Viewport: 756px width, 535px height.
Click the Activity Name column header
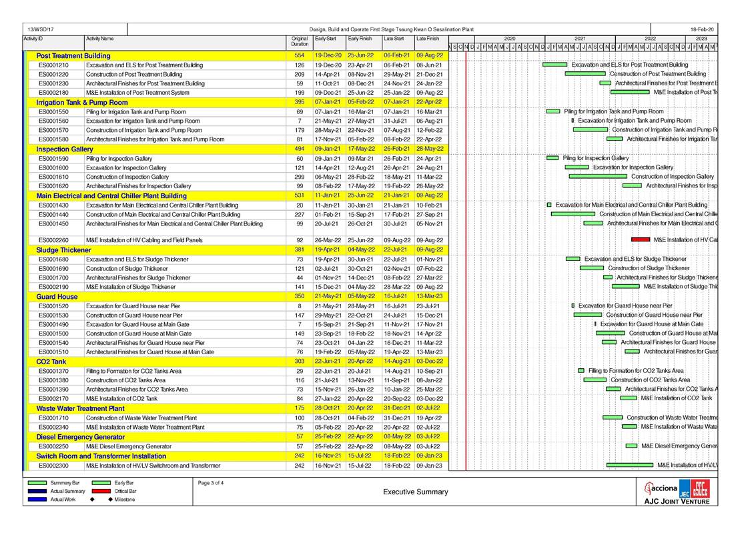100,39
